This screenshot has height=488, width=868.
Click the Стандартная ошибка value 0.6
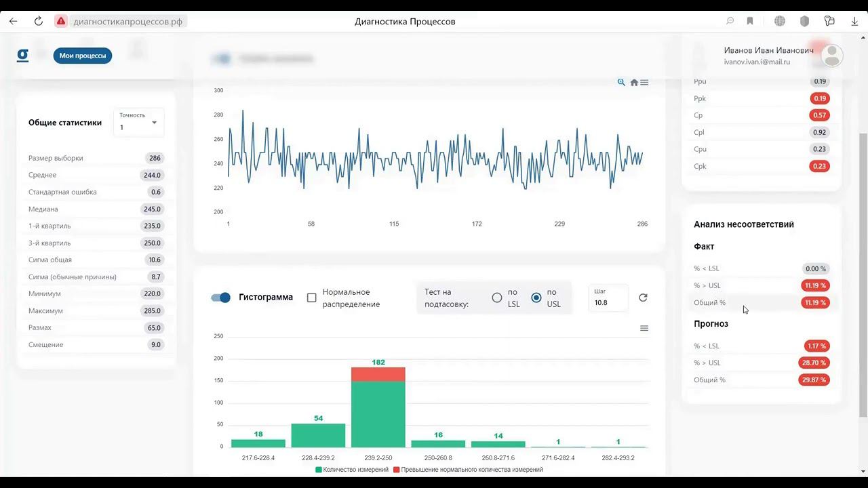(x=156, y=192)
